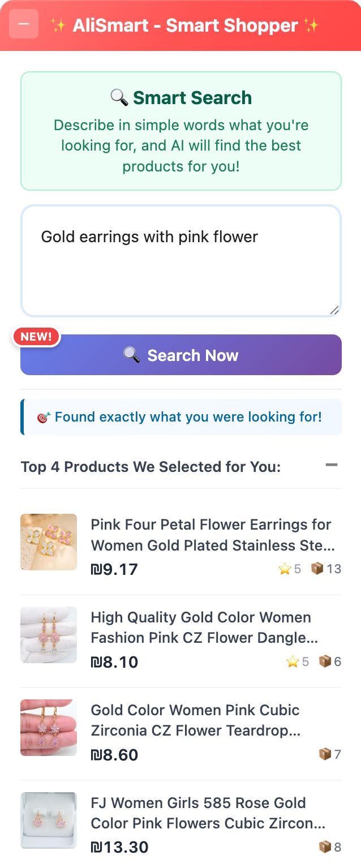Open High Quality Gold Color Women earrings title
Screen dimensions: 361x868
204,628
